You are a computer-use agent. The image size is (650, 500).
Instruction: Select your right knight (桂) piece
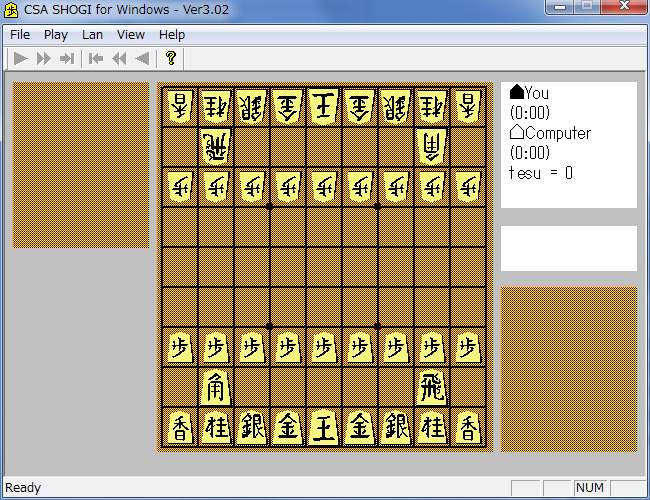432,427
